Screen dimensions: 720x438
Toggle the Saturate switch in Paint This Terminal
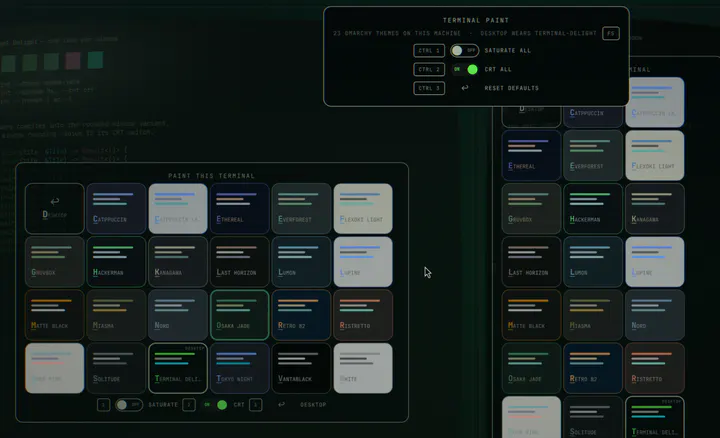coord(129,404)
